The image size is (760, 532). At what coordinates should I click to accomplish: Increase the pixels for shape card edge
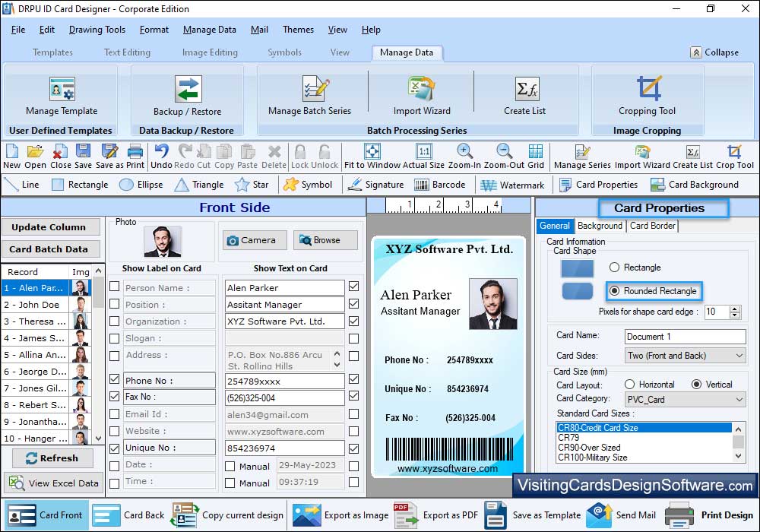pyautogui.click(x=735, y=309)
